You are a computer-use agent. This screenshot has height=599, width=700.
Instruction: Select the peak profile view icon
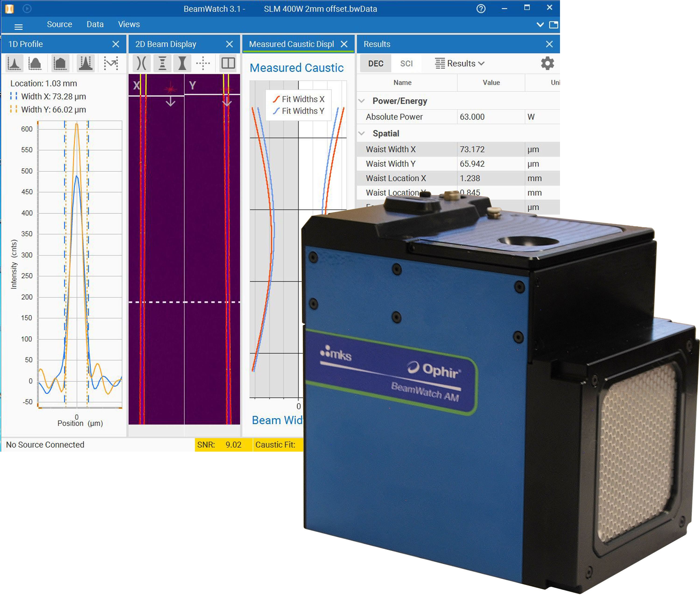tap(14, 63)
